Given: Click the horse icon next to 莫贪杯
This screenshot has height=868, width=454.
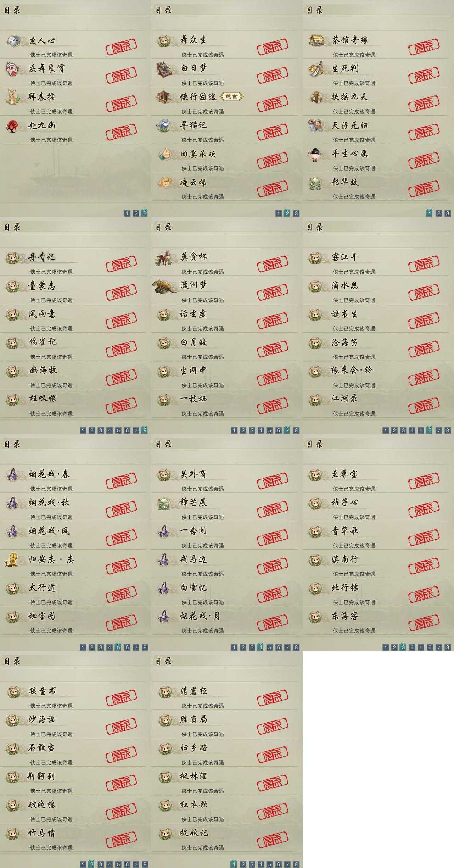Looking at the screenshot, I should coord(165,258).
